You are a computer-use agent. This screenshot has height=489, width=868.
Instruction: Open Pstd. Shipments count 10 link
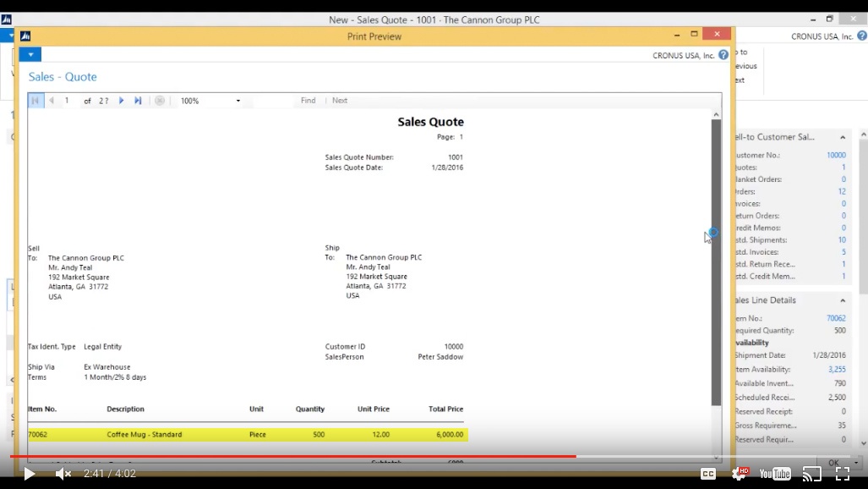pyautogui.click(x=842, y=240)
